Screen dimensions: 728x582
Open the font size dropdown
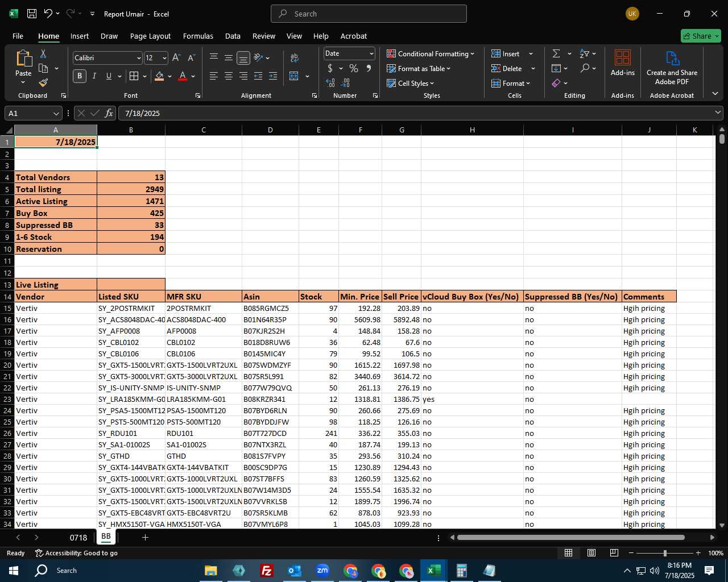click(164, 58)
